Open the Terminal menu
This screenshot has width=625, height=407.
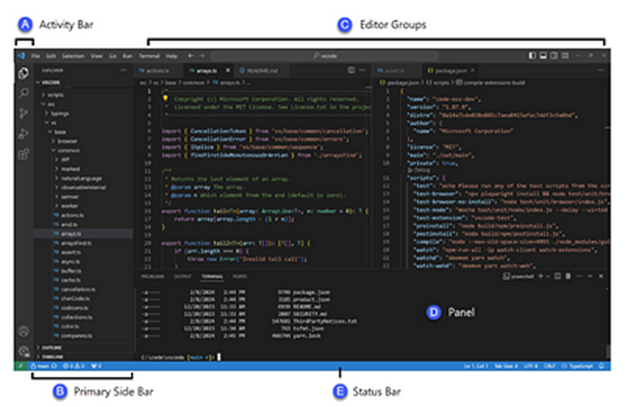click(149, 56)
